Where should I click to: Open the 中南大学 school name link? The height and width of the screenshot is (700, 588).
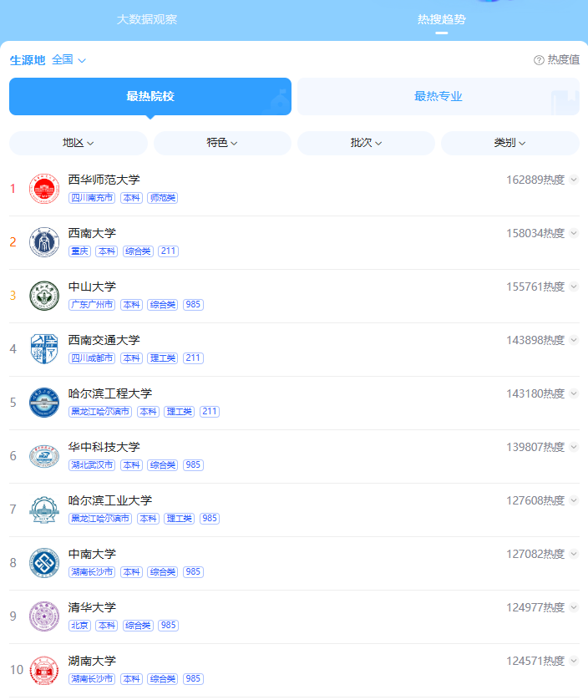92,554
